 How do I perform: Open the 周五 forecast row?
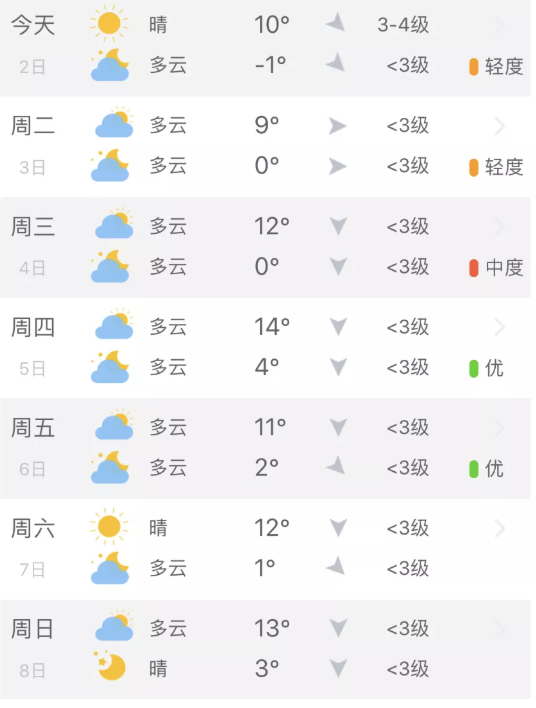click(x=265, y=449)
